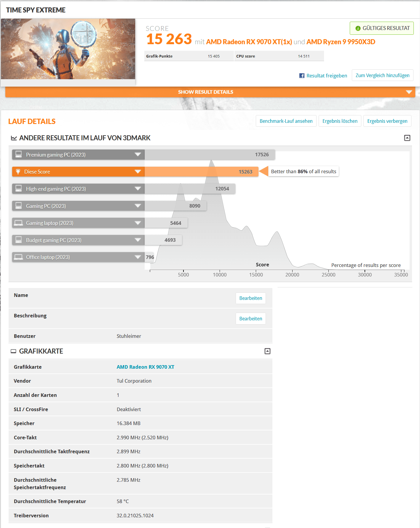This screenshot has width=420, height=528.
Task: Expand the High-end gaming PC (2023) dropdown arrow
Action: tap(138, 189)
